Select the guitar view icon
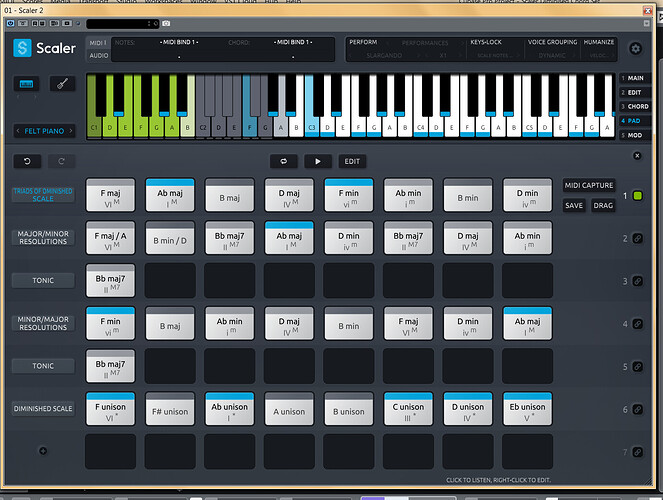This screenshot has width=663, height=500. pos(62,84)
